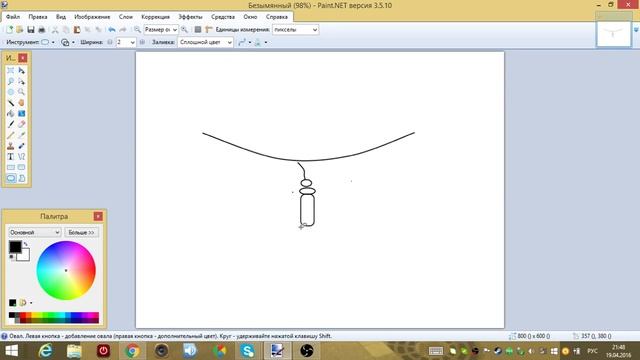Close the 'Палитра' panel
This screenshot has height=360, width=640.
98,216
